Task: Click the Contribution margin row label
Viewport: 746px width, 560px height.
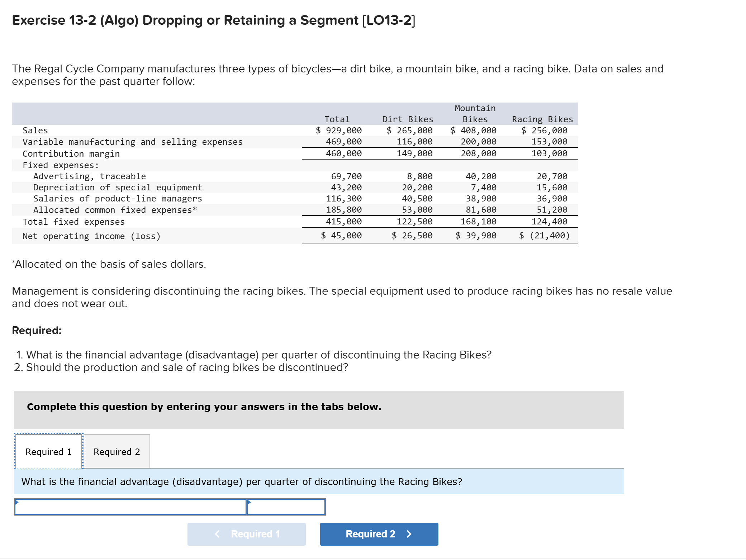Action: click(x=71, y=153)
